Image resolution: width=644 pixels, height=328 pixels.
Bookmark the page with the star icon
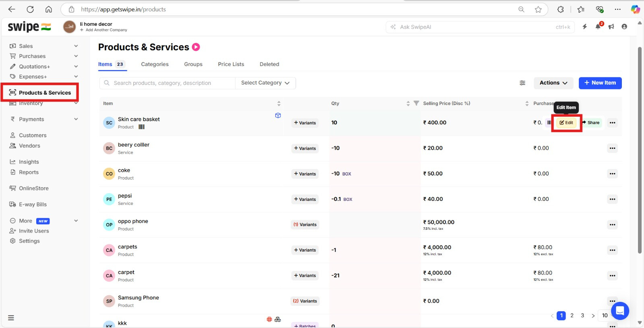pos(538,9)
